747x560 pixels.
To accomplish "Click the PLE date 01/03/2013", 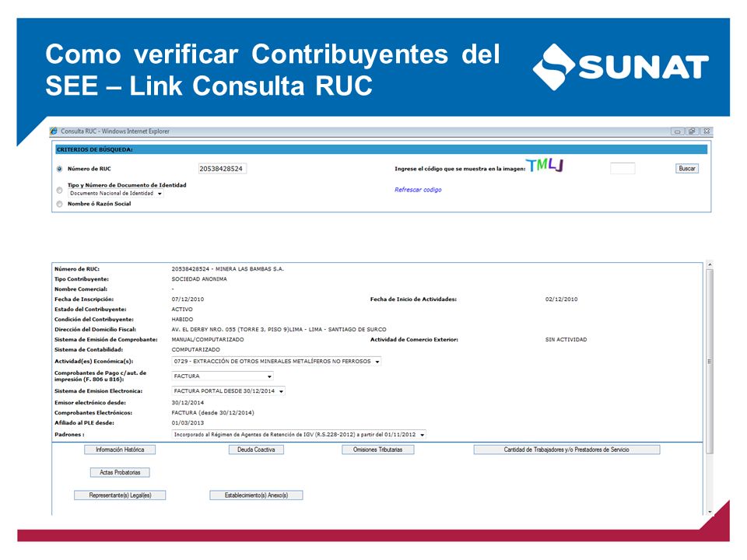I will point(188,423).
